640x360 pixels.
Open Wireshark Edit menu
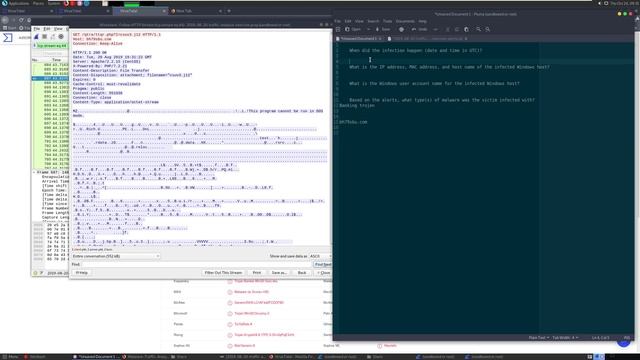click(x=47, y=29)
